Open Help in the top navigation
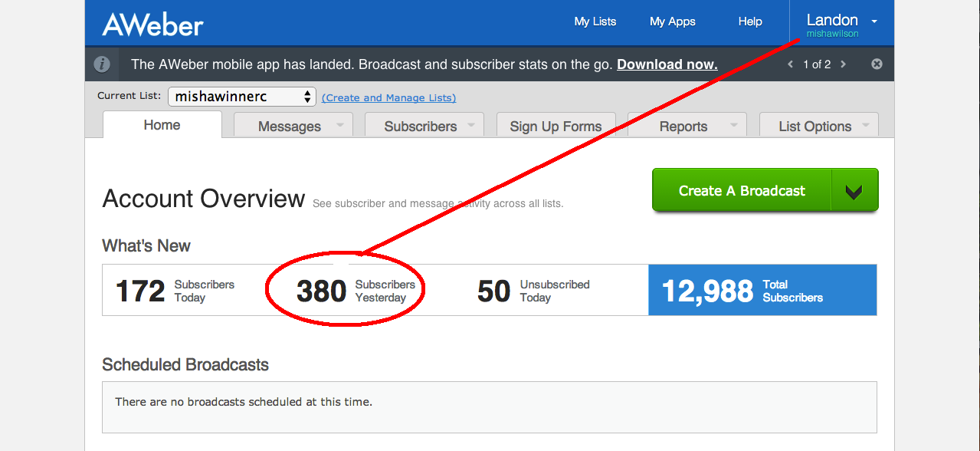 click(x=750, y=21)
